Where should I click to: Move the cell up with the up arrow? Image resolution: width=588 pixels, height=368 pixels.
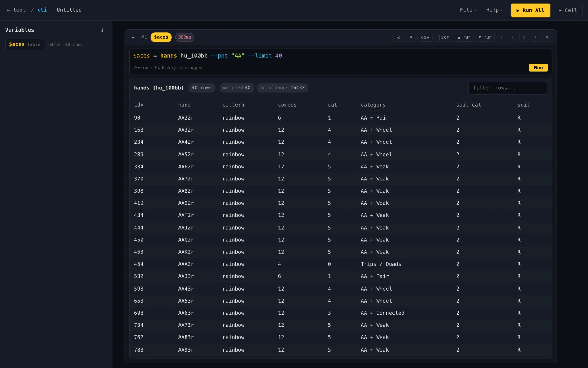pyautogui.click(x=501, y=37)
